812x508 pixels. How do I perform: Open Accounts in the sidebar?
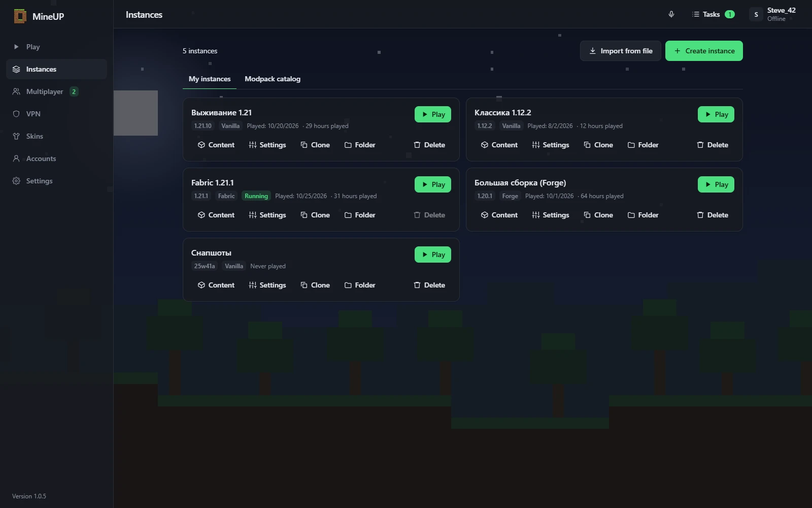click(x=56, y=158)
